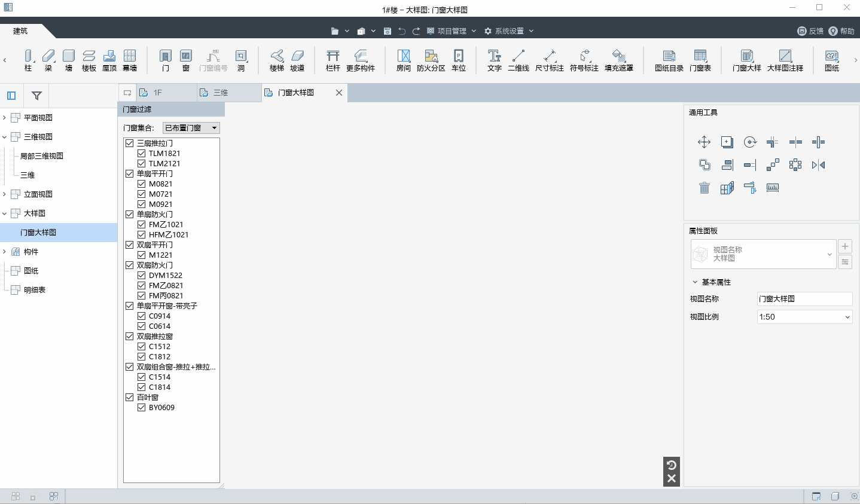Open the 视图比例 1:50 dropdown
The height and width of the screenshot is (504, 860).
coord(804,317)
